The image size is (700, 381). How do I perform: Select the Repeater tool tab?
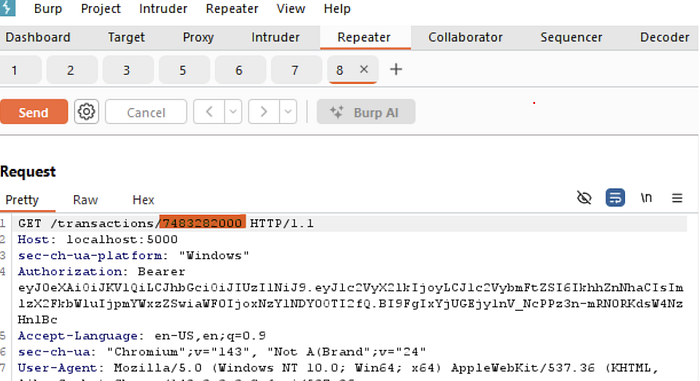point(364,37)
